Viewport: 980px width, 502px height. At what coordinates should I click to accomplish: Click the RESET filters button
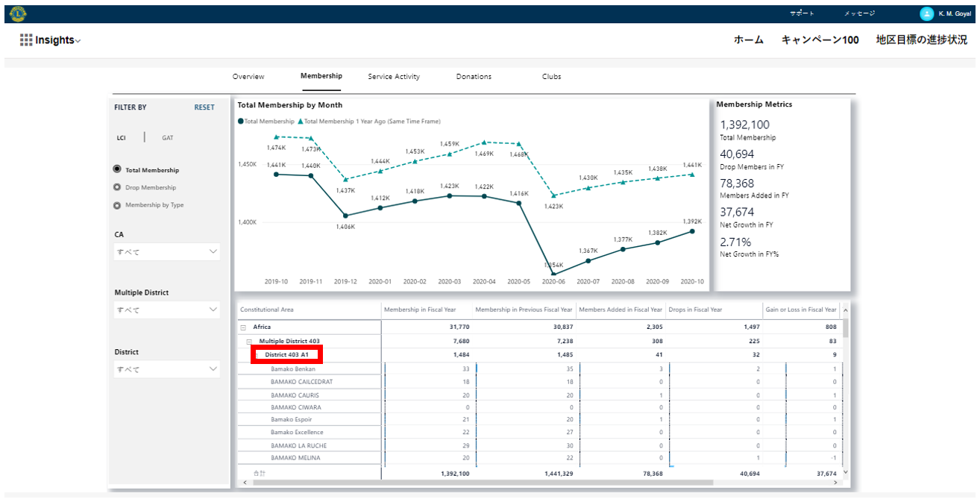coord(204,107)
